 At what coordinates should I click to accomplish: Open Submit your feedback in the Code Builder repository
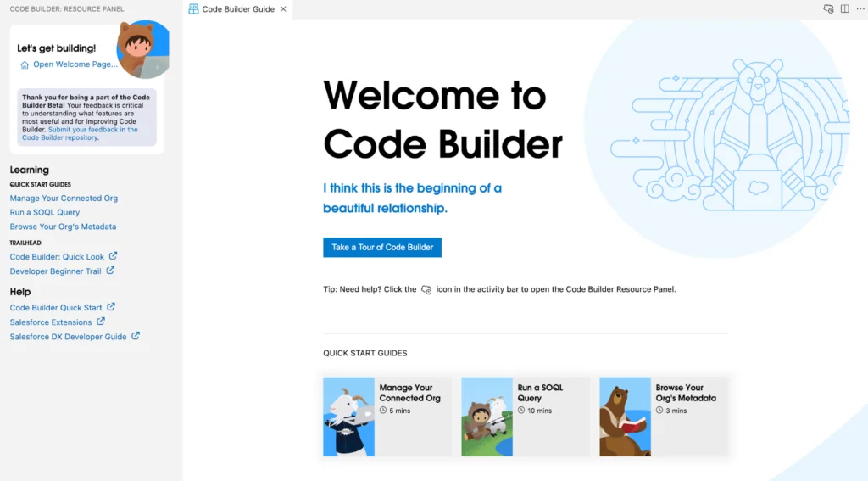pyautogui.click(x=80, y=133)
